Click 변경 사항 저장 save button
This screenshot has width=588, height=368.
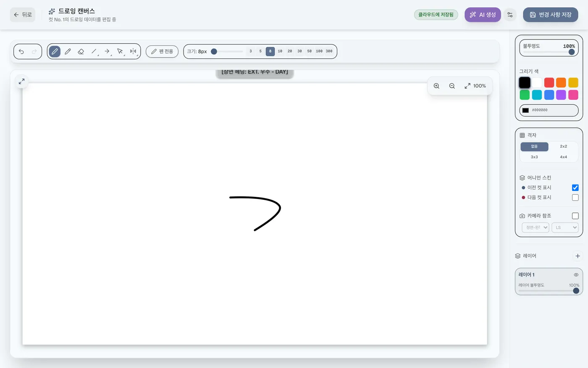point(550,15)
